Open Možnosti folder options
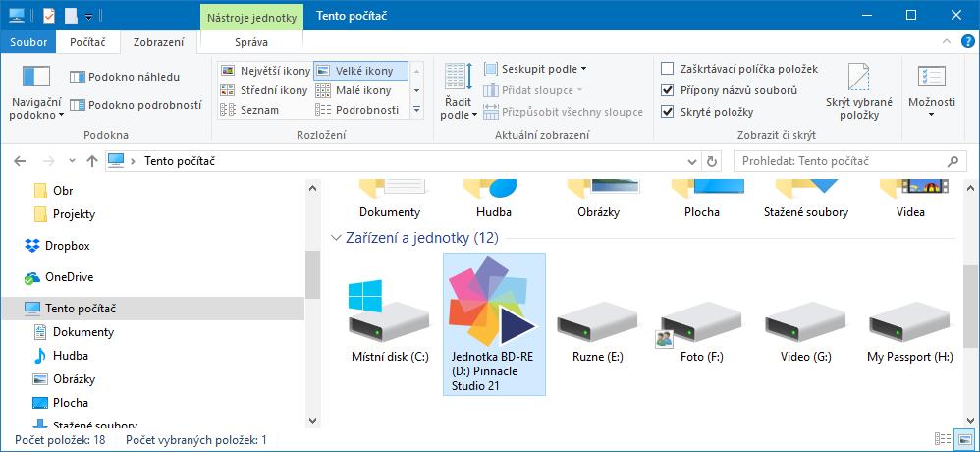This screenshot has width=980, height=452. (931, 92)
